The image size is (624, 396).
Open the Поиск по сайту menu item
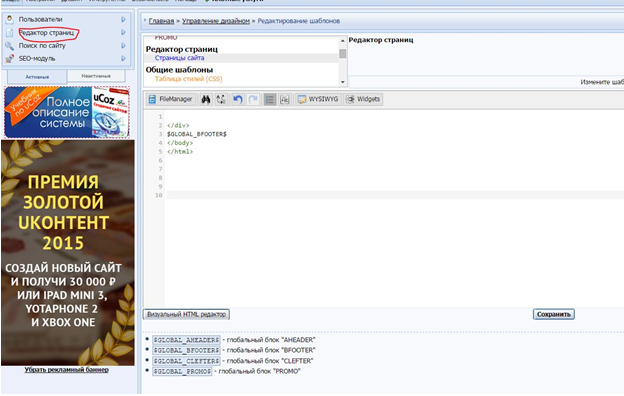tap(42, 46)
